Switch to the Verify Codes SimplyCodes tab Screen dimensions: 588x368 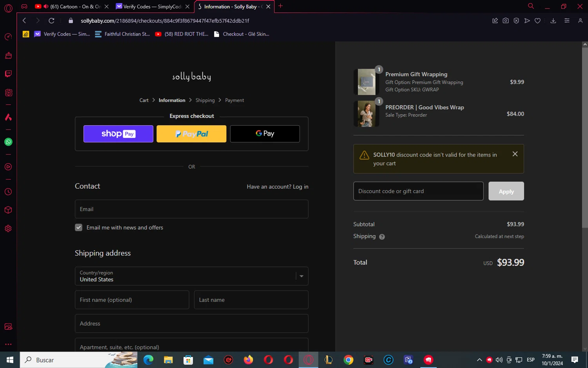pos(152,7)
